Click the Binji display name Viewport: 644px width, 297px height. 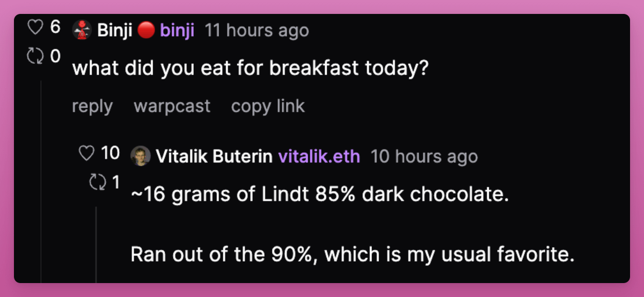115,31
